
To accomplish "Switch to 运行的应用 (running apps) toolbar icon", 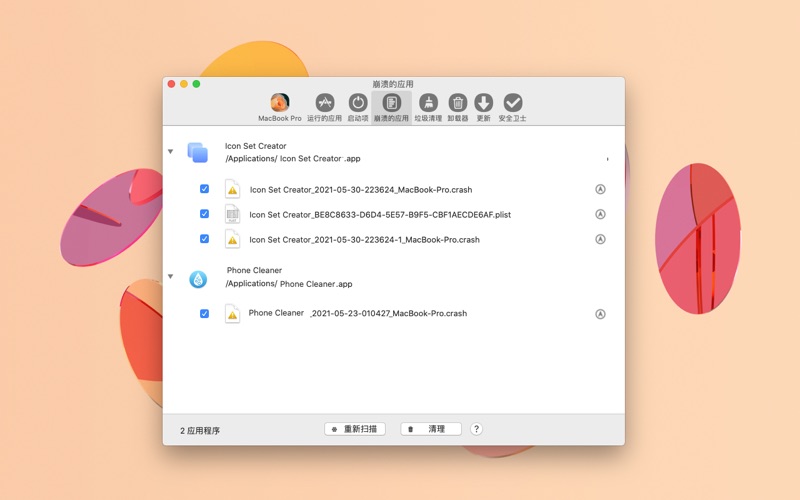I will (x=324, y=103).
